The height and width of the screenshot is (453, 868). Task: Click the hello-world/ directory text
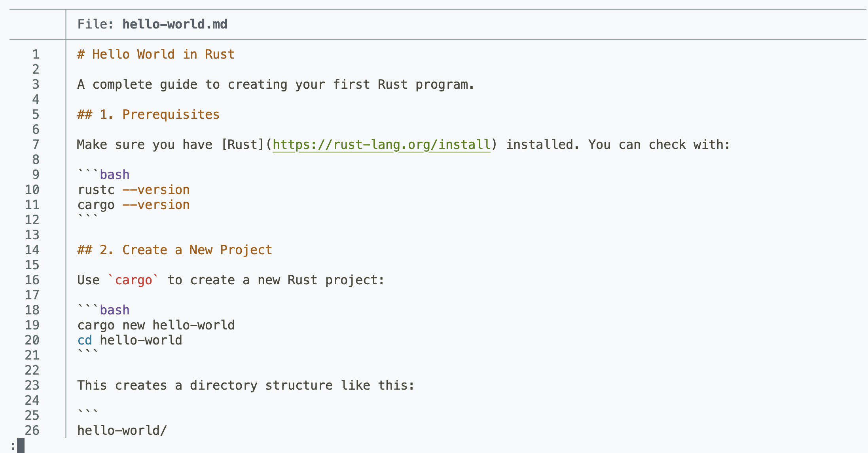click(x=122, y=430)
